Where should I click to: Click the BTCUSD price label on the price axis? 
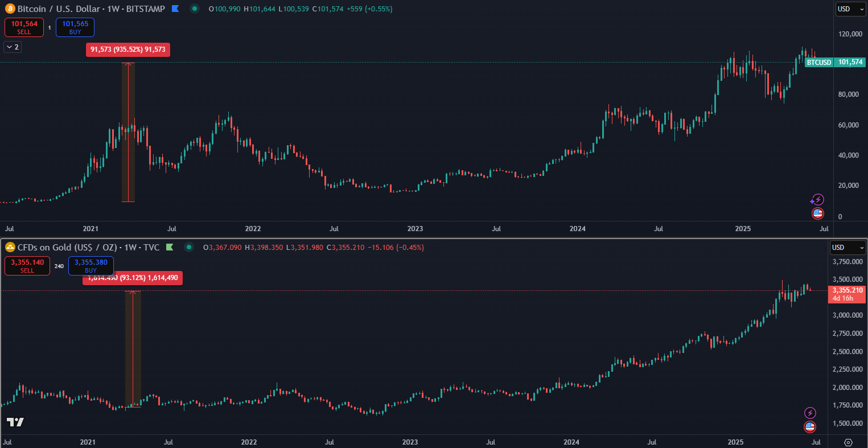[x=819, y=62]
